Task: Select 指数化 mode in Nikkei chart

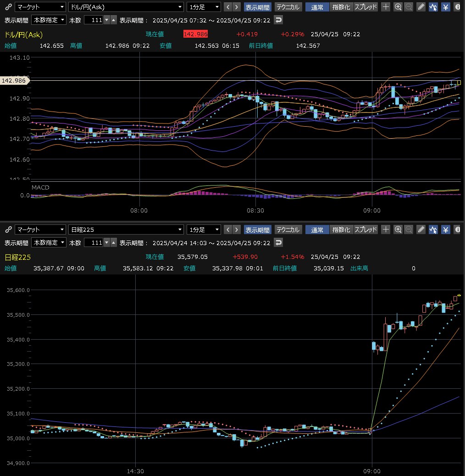Action: 341,230
